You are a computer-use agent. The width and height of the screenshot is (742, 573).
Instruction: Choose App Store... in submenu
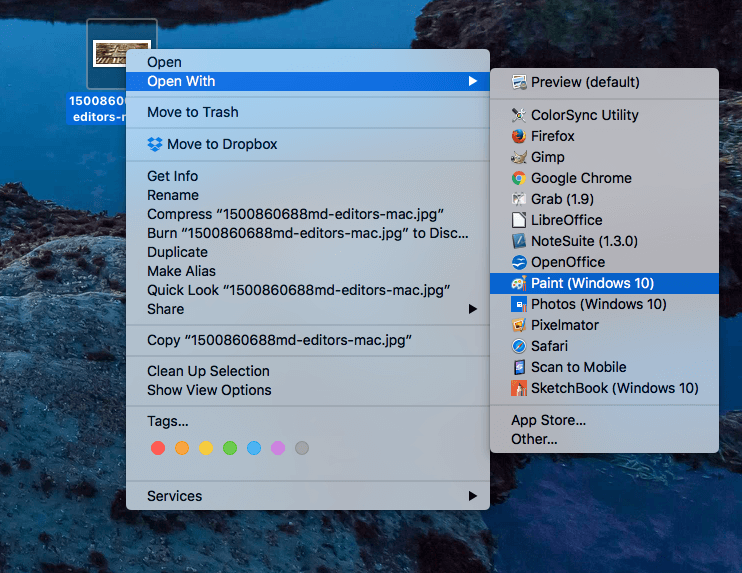[x=604, y=420]
